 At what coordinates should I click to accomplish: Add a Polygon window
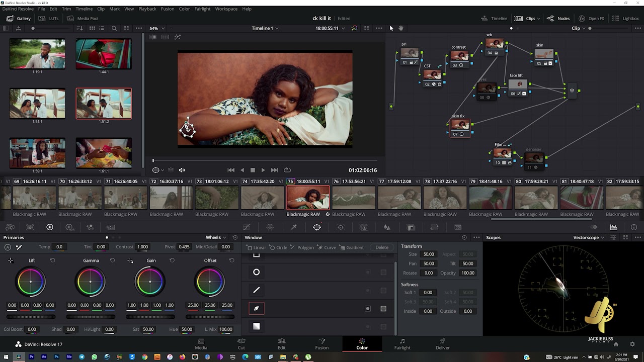301,247
